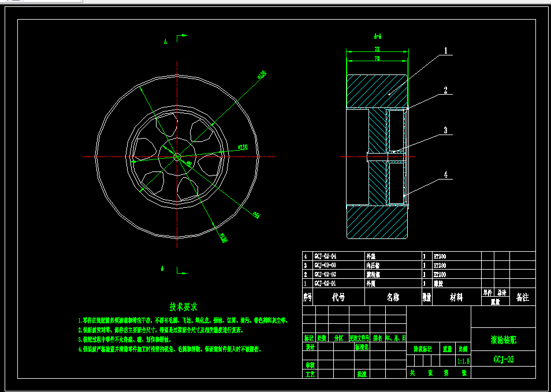Viewport: 551px width, 392px height.
Task: Click the GCJ-02-03 part code cell
Action: (x=339, y=265)
